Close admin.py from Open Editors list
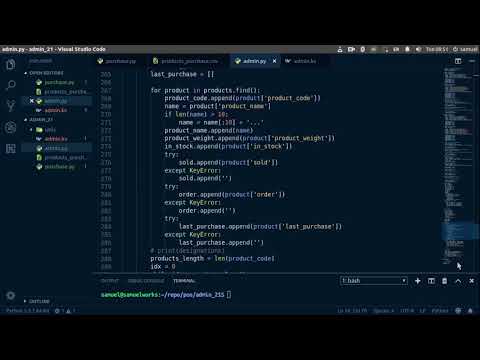This screenshot has width=480, height=360. tap(32, 101)
